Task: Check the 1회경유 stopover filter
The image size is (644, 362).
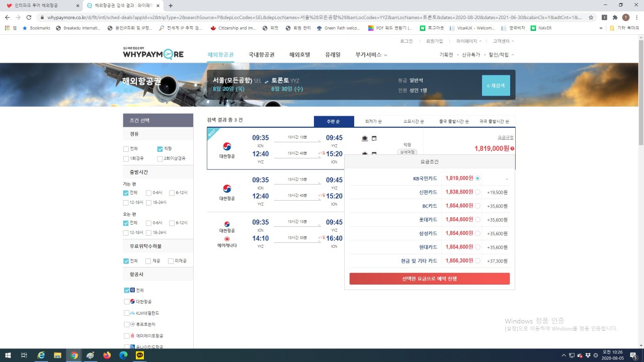Action: (126, 158)
